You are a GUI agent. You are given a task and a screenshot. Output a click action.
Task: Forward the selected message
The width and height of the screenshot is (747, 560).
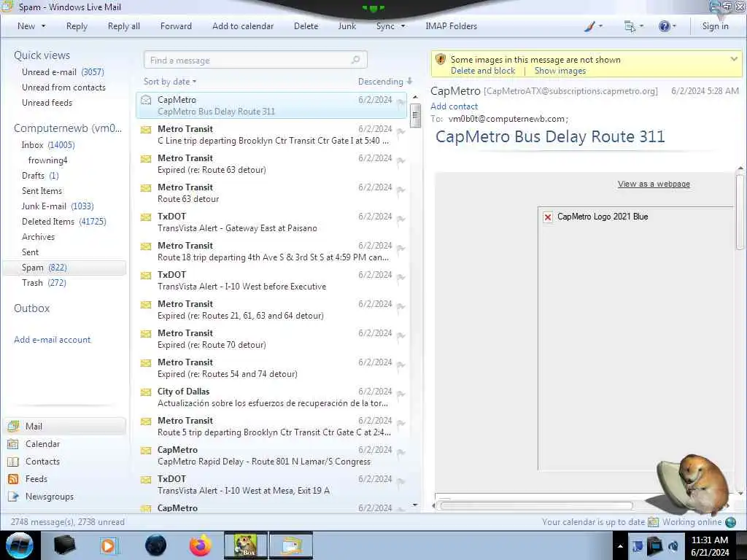(176, 26)
